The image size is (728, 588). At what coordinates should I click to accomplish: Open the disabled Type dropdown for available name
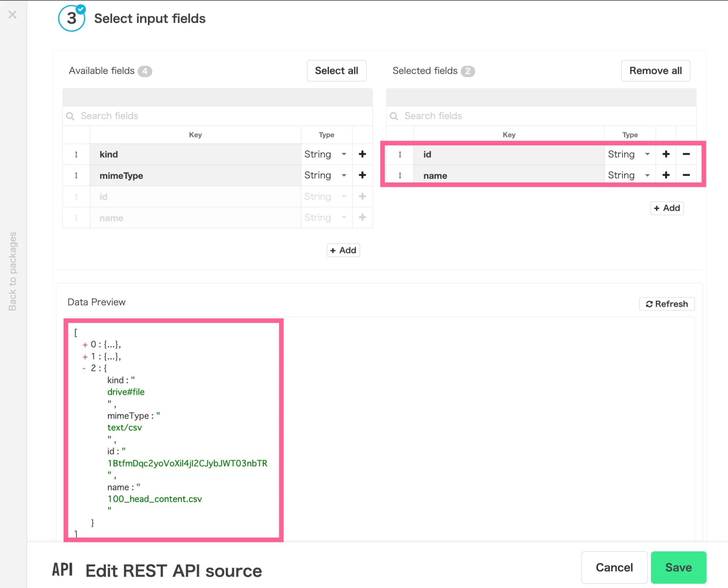click(x=326, y=217)
